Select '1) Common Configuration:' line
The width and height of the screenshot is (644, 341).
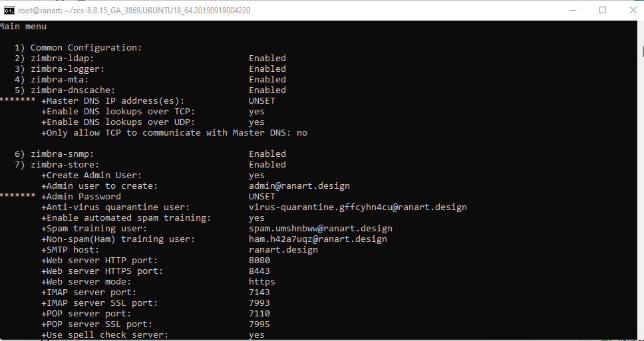click(x=78, y=48)
